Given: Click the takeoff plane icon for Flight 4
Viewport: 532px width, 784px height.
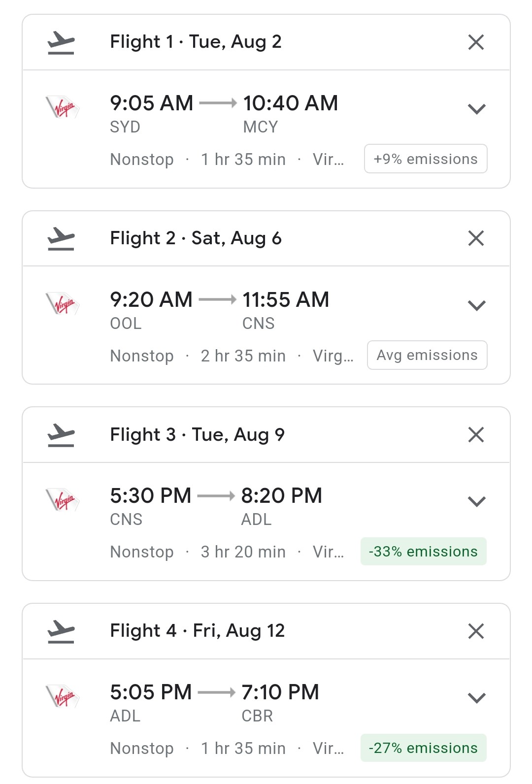Looking at the screenshot, I should click(61, 631).
